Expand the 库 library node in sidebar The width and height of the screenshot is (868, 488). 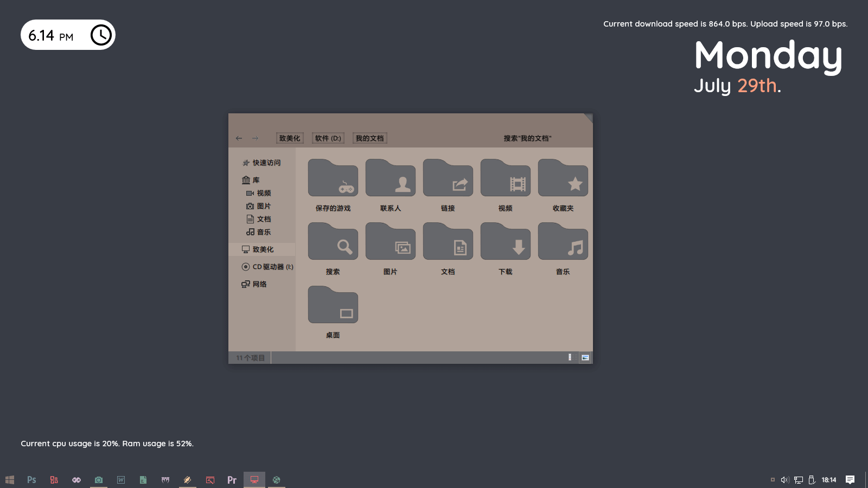click(256, 180)
